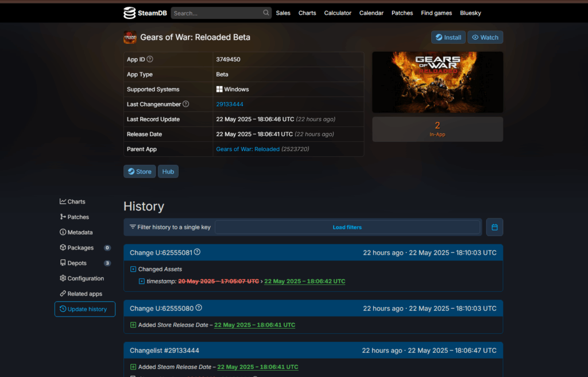Screen dimensions: 588x377
Task: Click the search magnifier icon
Action: pyautogui.click(x=266, y=13)
